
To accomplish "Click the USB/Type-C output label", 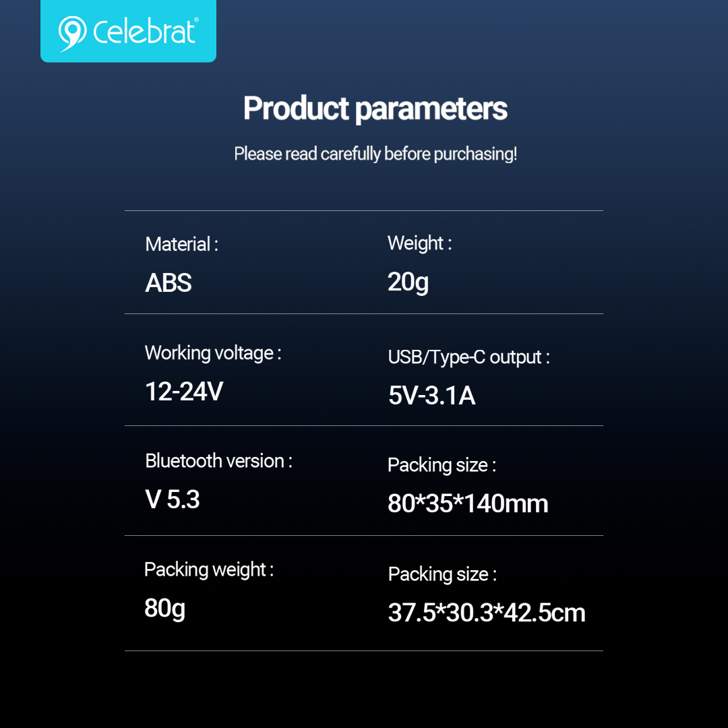I will point(469,357).
